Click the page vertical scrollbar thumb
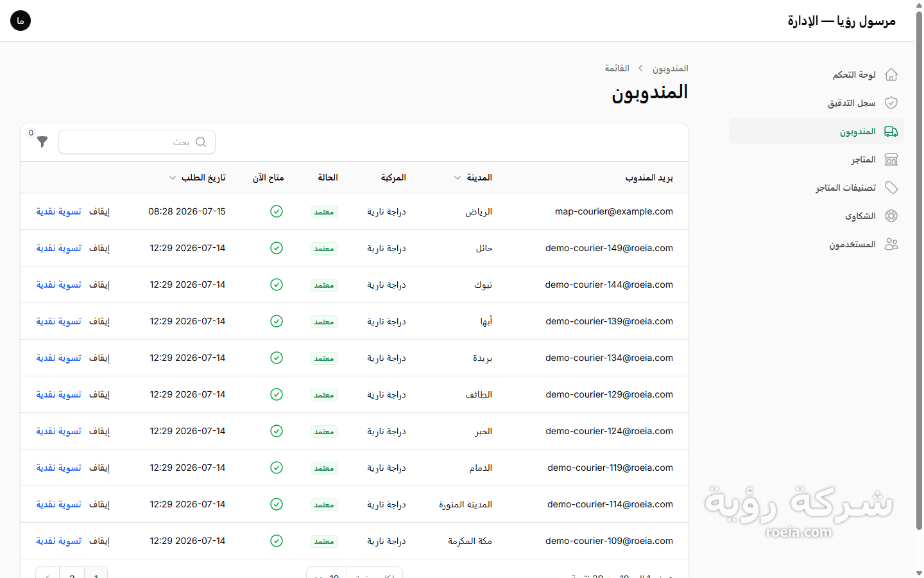This screenshot has height=578, width=924. pyautogui.click(x=919, y=270)
